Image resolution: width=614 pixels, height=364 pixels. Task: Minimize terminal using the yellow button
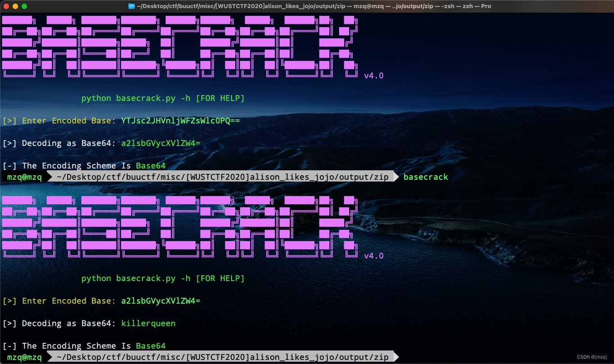pos(15,6)
